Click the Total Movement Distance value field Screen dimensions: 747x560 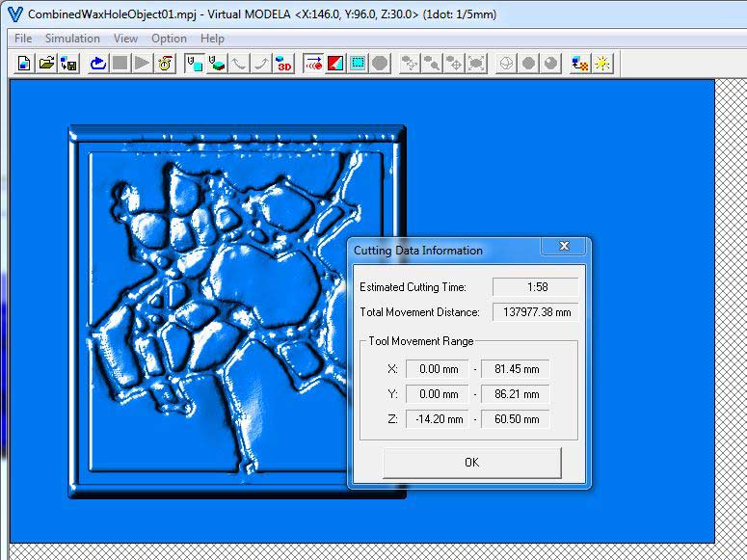[536, 312]
